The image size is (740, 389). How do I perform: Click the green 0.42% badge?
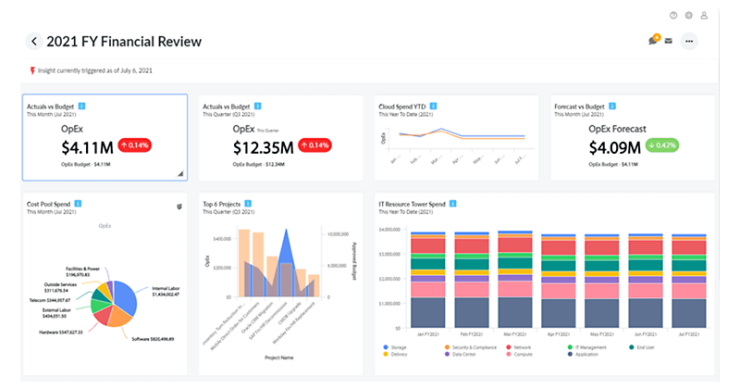coord(662,145)
